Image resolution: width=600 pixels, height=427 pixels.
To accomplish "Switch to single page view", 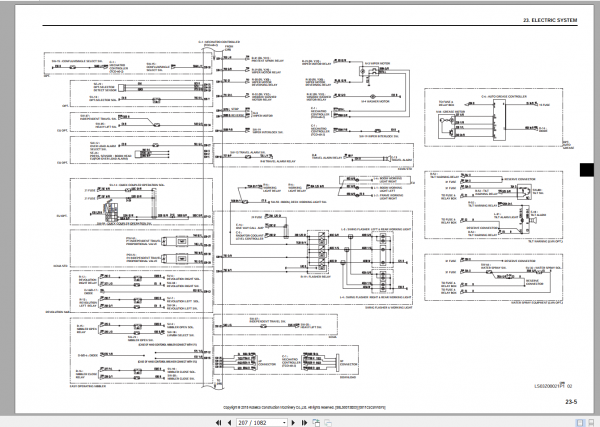I will (580, 422).
